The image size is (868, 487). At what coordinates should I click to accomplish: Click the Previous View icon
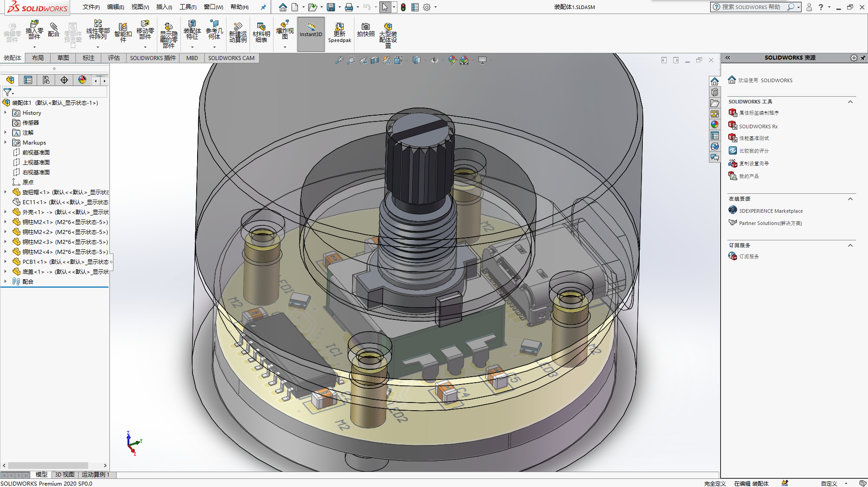point(363,60)
